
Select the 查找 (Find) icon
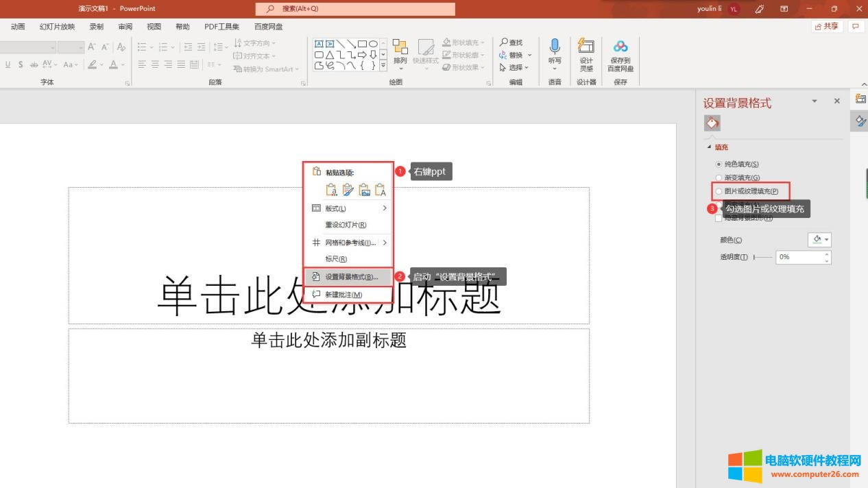[511, 42]
